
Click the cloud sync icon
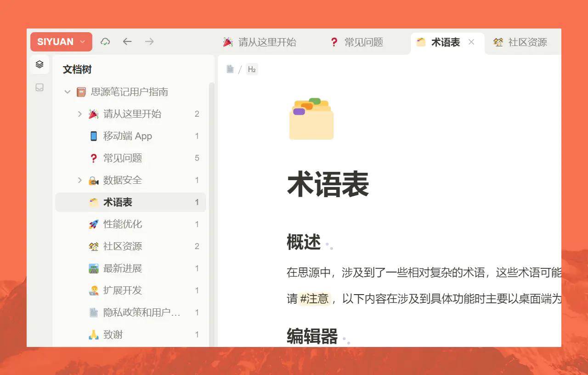105,42
